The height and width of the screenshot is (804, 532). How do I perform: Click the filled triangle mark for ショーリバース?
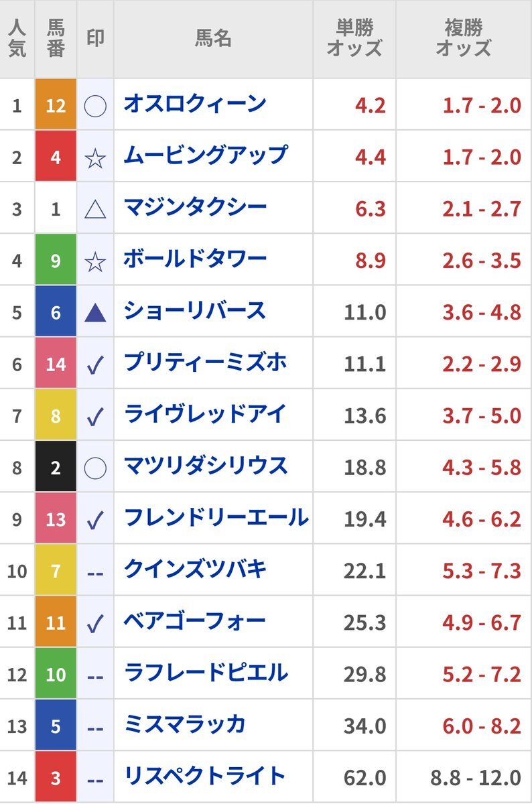pos(95,312)
